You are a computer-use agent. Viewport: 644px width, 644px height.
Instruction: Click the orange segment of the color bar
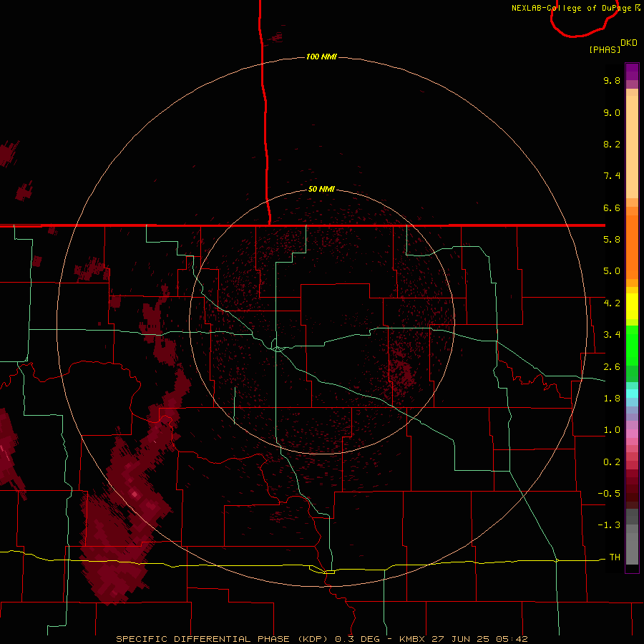tap(632, 246)
